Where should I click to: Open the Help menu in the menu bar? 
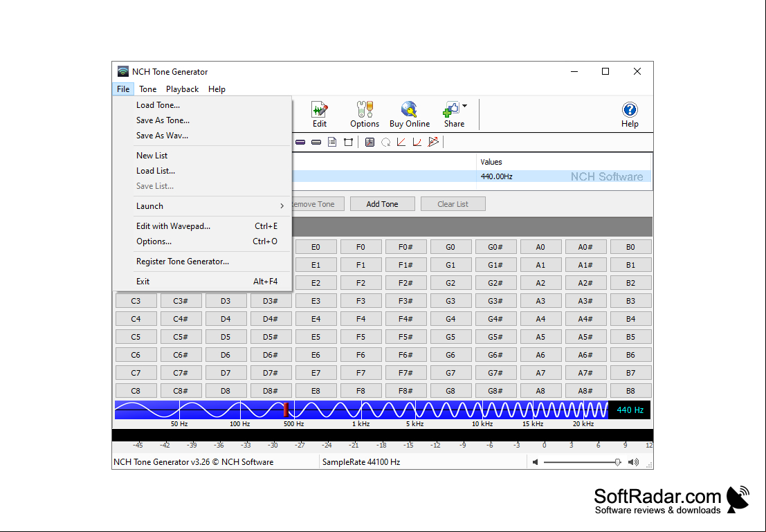pyautogui.click(x=217, y=89)
